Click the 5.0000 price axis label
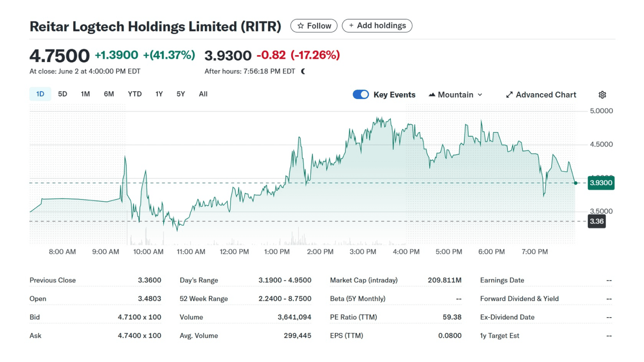The width and height of the screenshot is (644, 362). click(601, 111)
